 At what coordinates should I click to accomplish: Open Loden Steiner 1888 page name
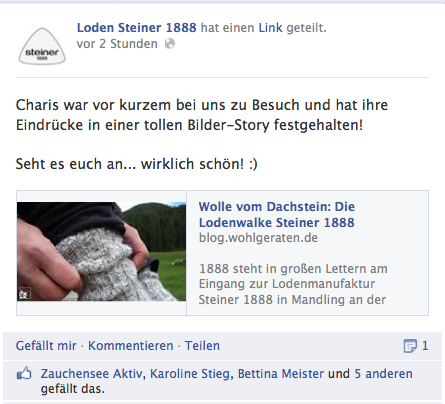(x=137, y=28)
